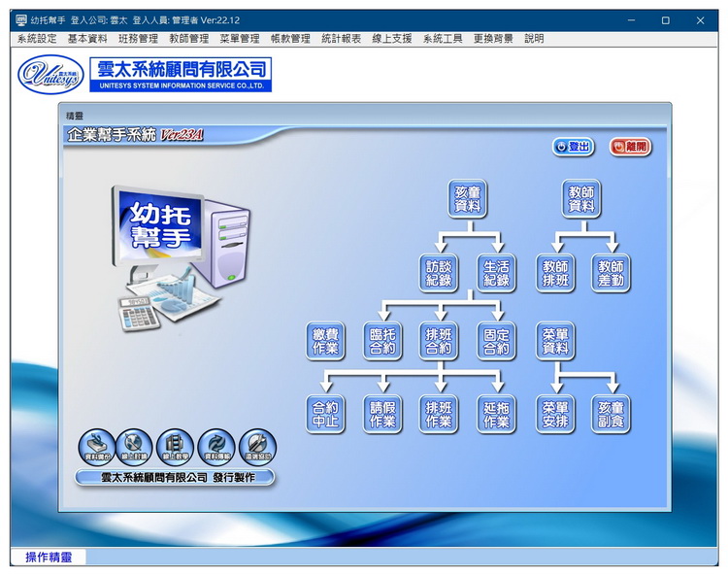Close the 幼托幫手 window
Image resolution: width=728 pixels, height=576 pixels.
[x=700, y=20]
